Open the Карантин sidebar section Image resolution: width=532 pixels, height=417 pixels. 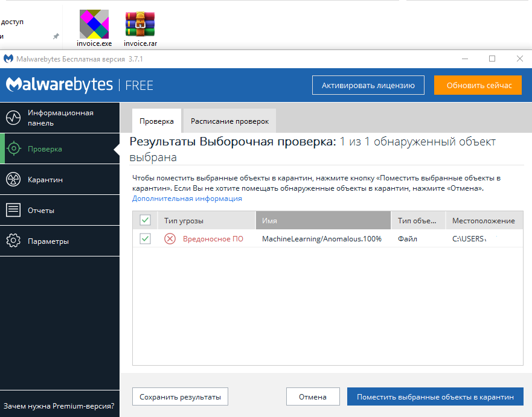(60, 179)
